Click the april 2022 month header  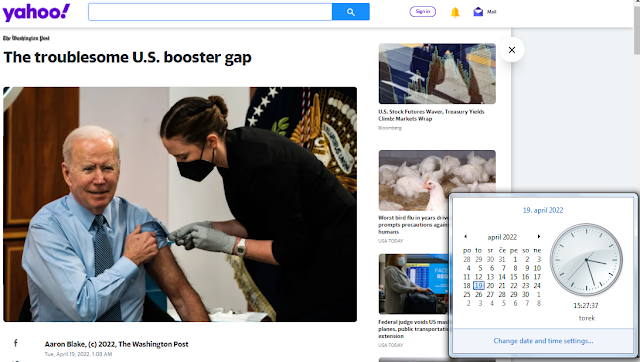pyautogui.click(x=502, y=237)
